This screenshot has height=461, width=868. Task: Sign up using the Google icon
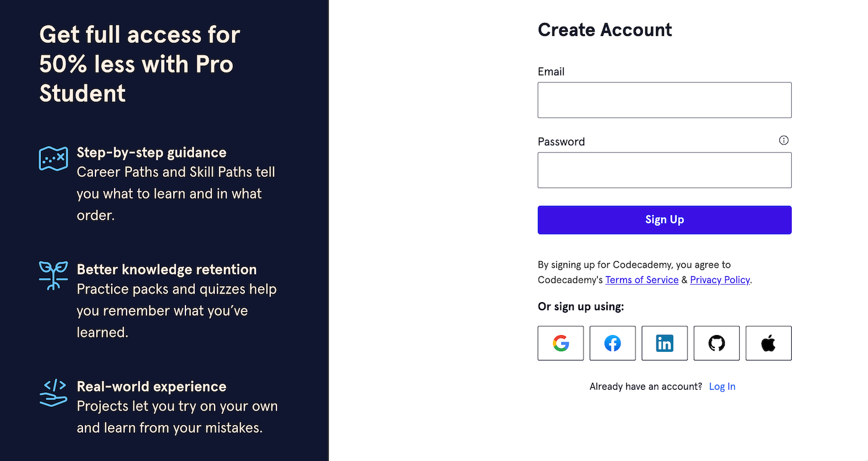pyautogui.click(x=560, y=342)
